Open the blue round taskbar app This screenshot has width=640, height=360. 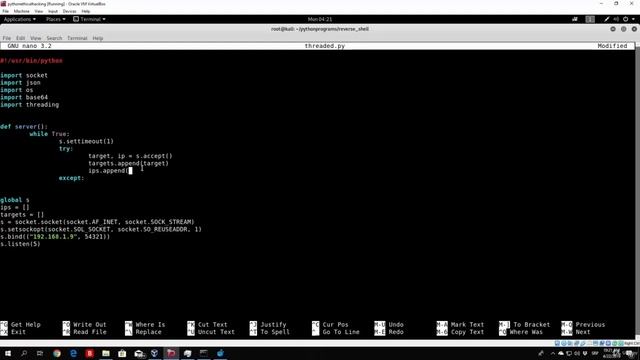coord(220,353)
